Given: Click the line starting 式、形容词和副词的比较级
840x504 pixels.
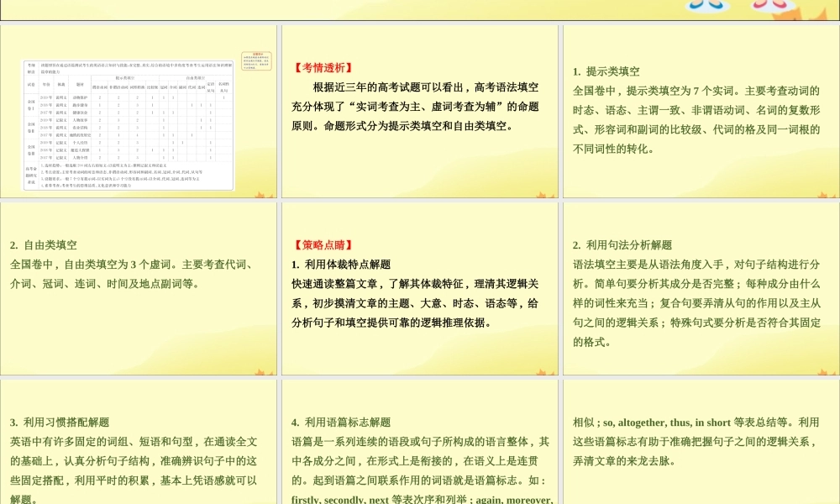Looking at the screenshot, I should (696, 129).
